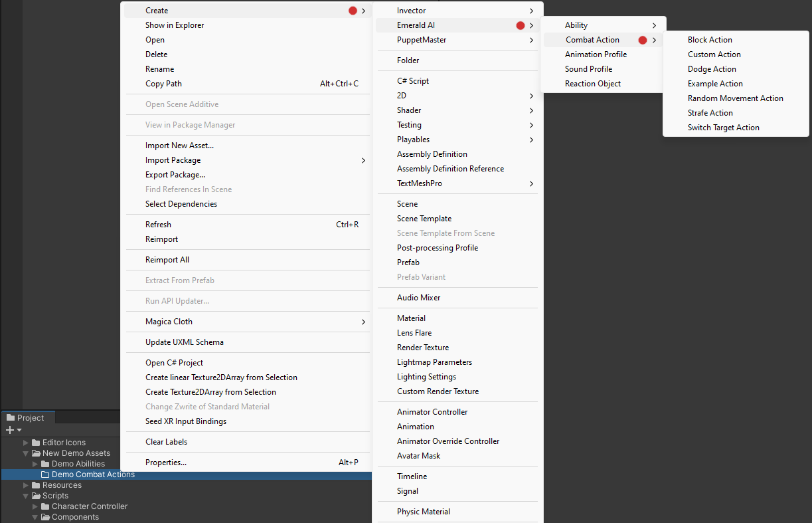The height and width of the screenshot is (523, 812).
Task: Choose Switch Target Action
Action: pos(736,128)
